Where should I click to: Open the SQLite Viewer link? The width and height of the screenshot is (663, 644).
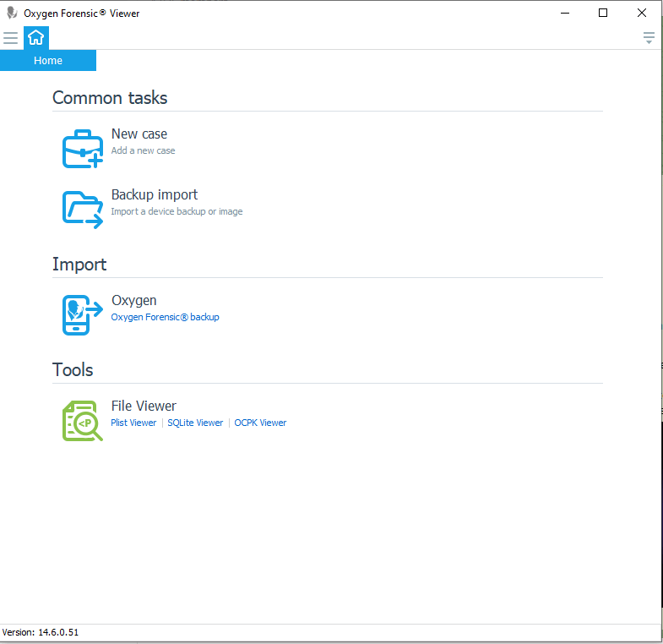(195, 423)
